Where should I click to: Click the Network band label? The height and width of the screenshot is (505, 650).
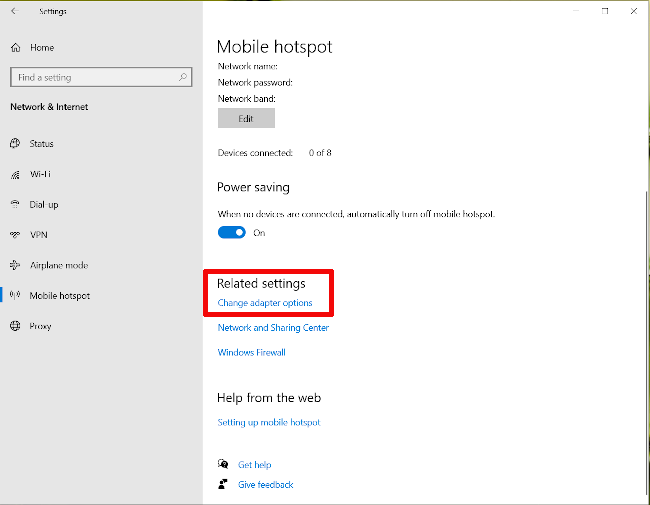[x=247, y=99]
